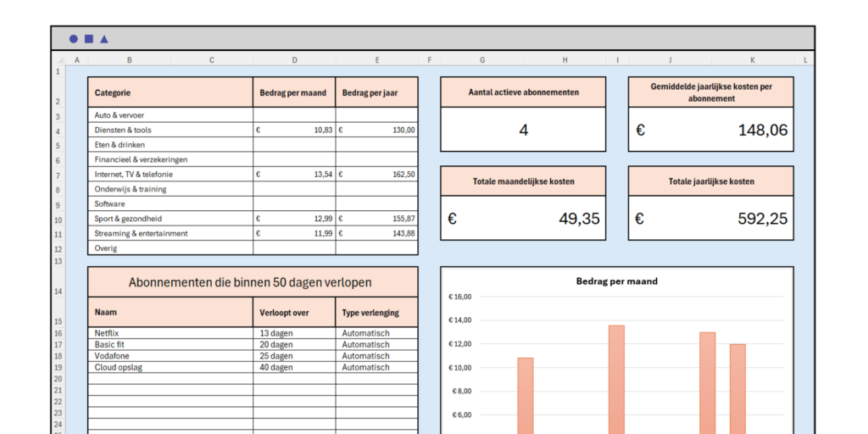
Task: Select the Type verlenging column header cell
Action: point(376,313)
